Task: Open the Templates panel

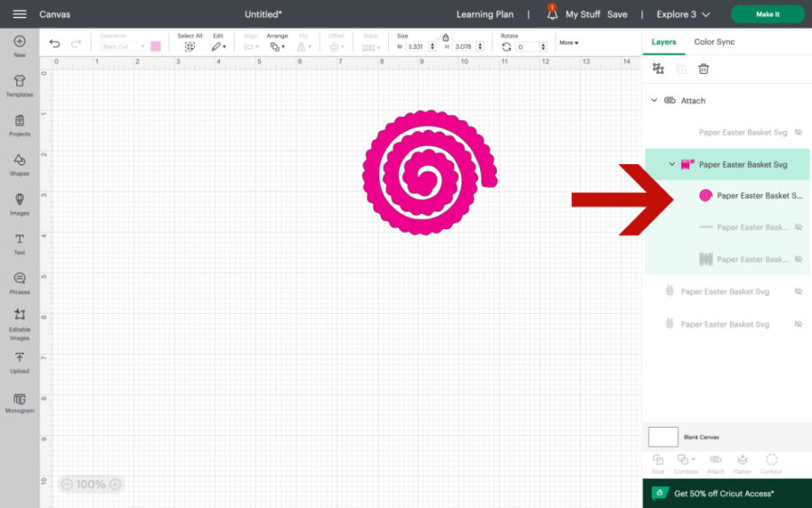Action: click(x=19, y=86)
